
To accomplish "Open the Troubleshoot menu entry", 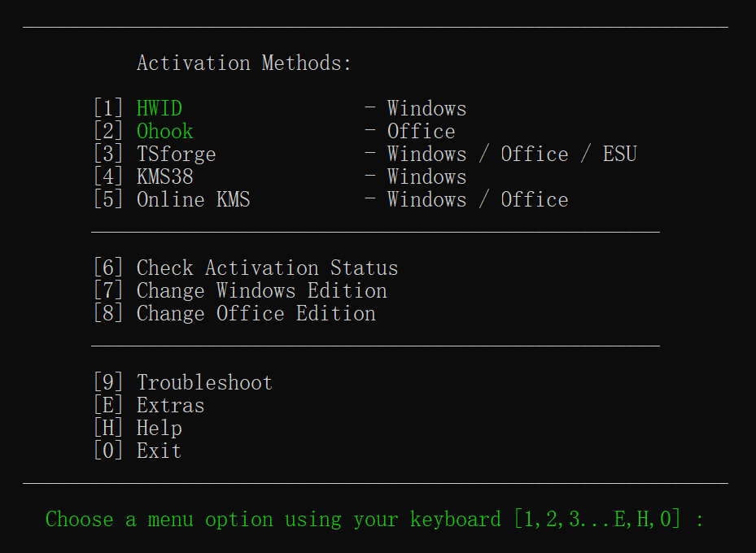I will [204, 382].
